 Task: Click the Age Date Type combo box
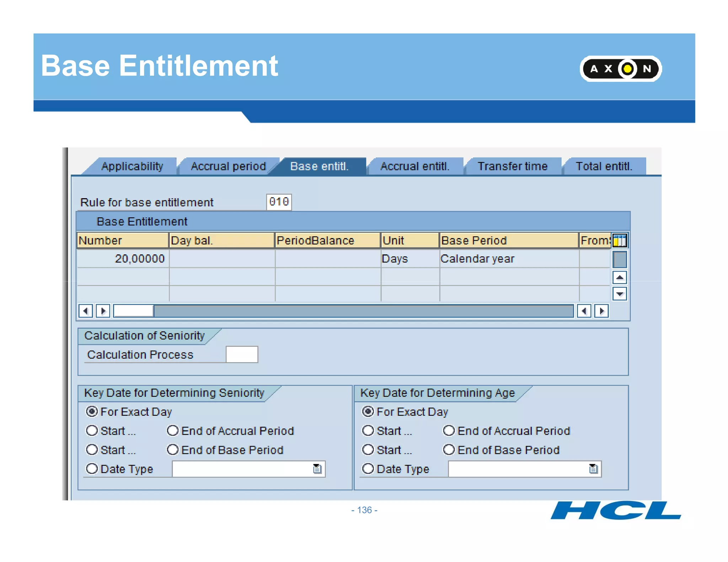click(525, 469)
